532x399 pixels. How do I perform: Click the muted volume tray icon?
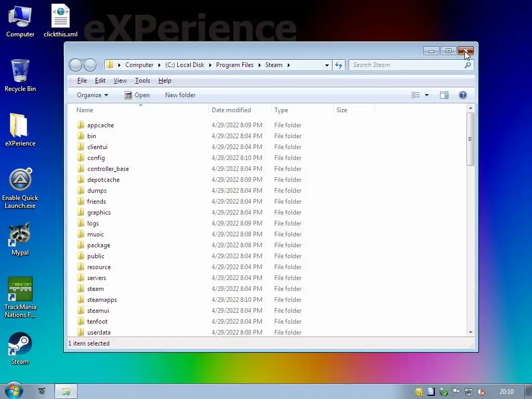pyautogui.click(x=481, y=392)
